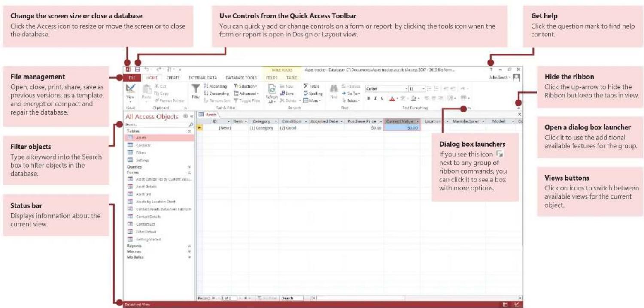
Task: Switch to the CREATE tab
Action: [173, 78]
